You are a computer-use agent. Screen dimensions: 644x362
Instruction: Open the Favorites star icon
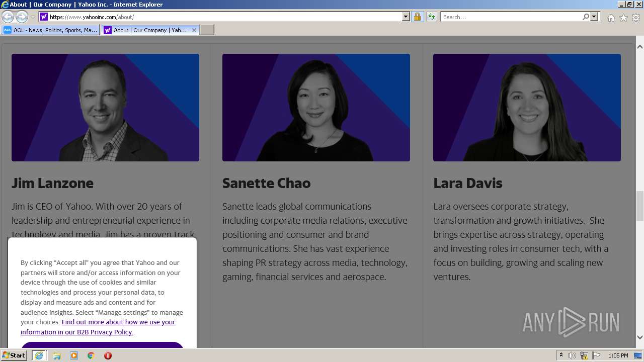[623, 18]
